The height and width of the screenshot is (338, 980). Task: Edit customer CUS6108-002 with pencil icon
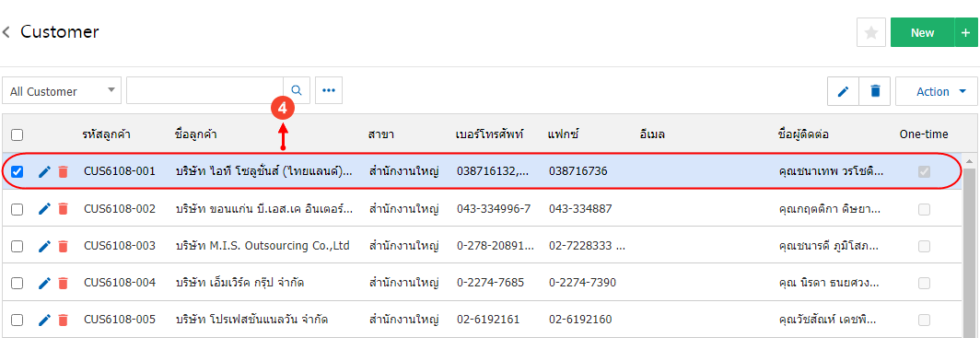point(44,209)
